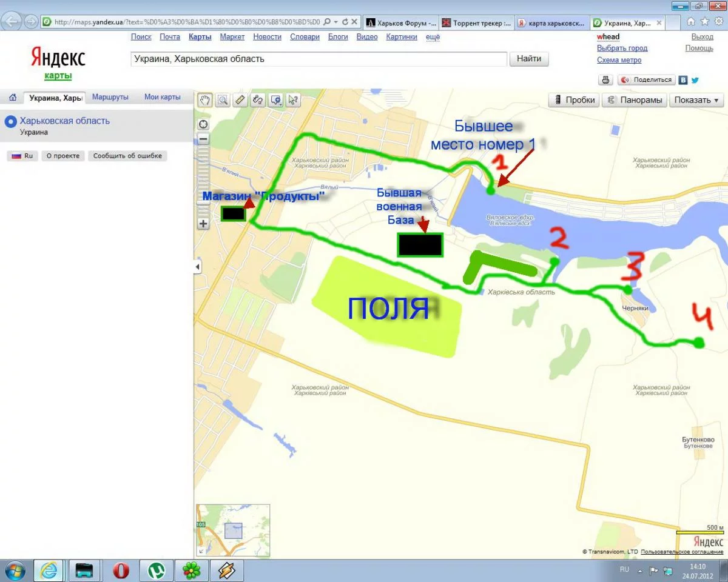Select the ruler distance measuring tool

click(240, 100)
